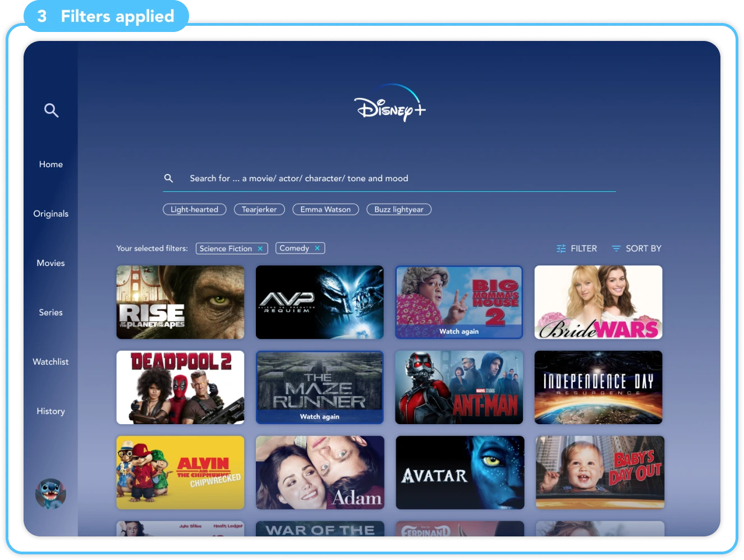The width and height of the screenshot is (744, 560).
Task: Open the Watchlist page
Action: (50, 362)
